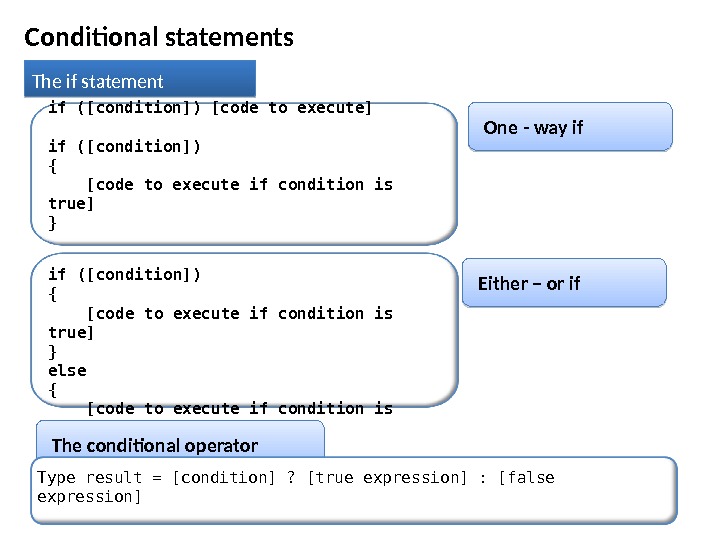Click the opening brace in the top code box
The width and height of the screenshot is (720, 540).
click(53, 166)
